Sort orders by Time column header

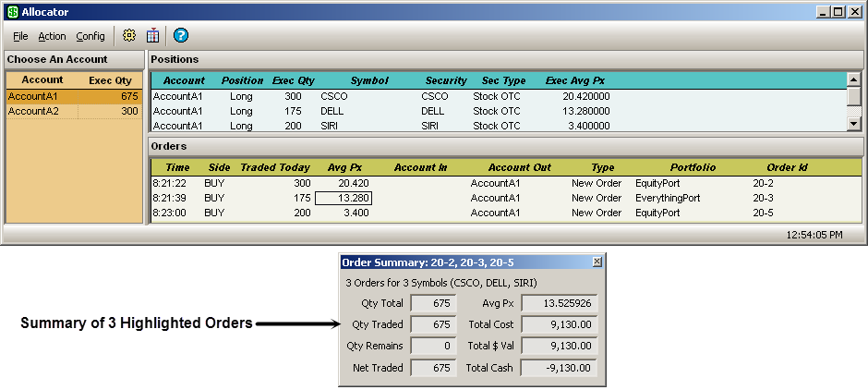tap(177, 167)
